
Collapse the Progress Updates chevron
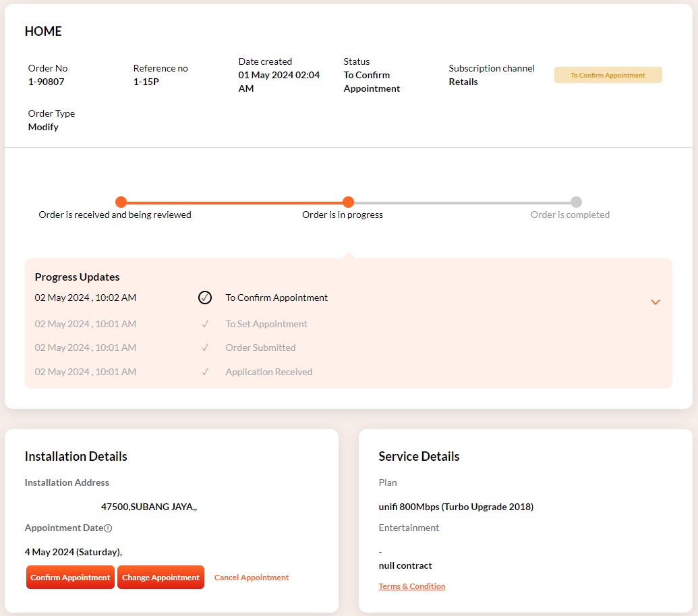tap(655, 302)
